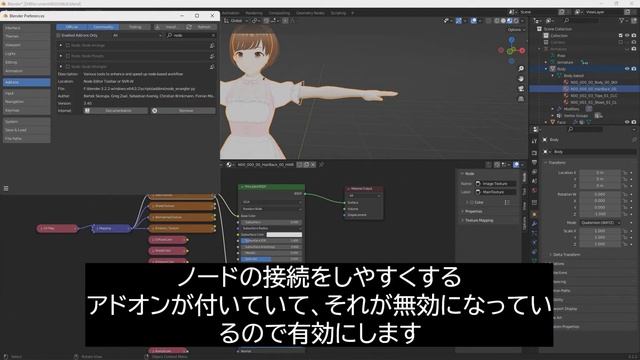Image resolution: width=640 pixels, height=360 pixels.
Task: Collapse Body object in outliner
Action: click(546, 69)
